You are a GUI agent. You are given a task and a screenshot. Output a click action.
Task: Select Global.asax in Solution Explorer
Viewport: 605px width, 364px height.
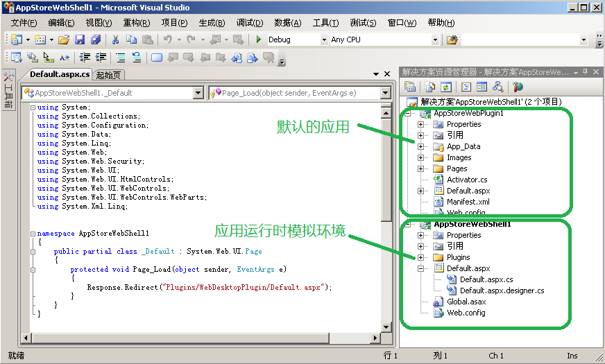[466, 302]
